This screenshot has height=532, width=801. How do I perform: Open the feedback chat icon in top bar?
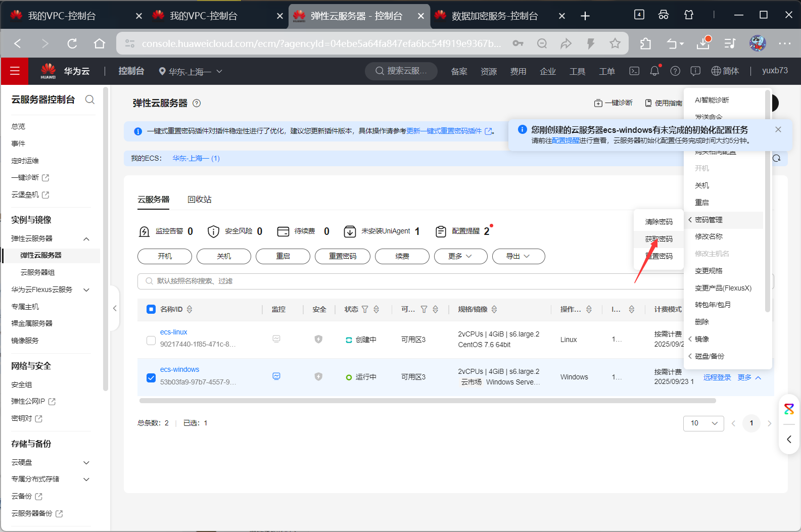click(x=695, y=71)
